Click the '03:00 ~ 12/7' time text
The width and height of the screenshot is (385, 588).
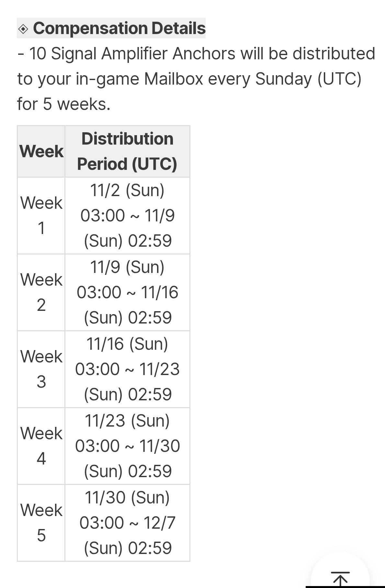click(x=127, y=523)
